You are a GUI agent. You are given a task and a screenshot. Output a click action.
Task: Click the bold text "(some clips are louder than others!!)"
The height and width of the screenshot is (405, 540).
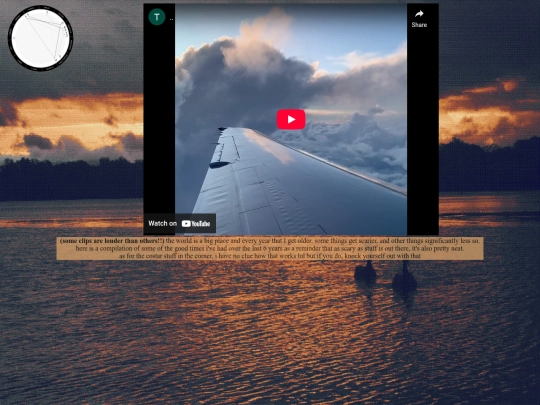112,241
